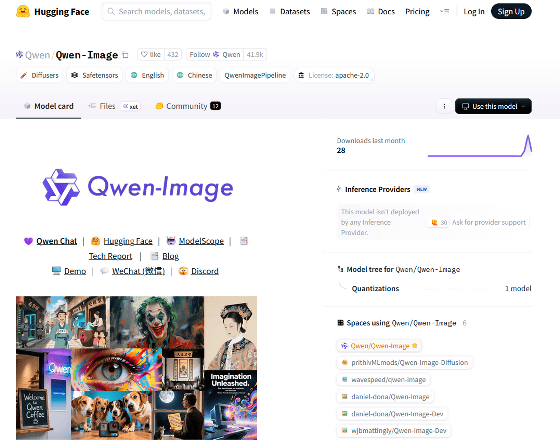Click the Sign Up button
The image size is (560, 442).
point(511,11)
